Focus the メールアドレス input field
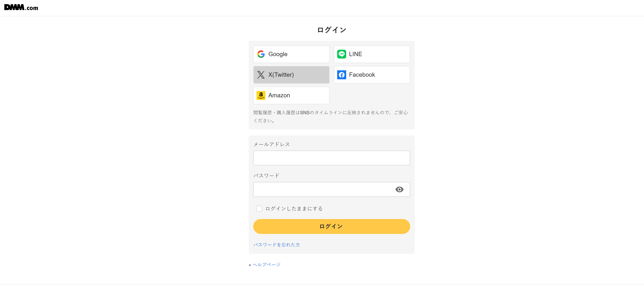Screen dimensions: 644x285 point(331,158)
